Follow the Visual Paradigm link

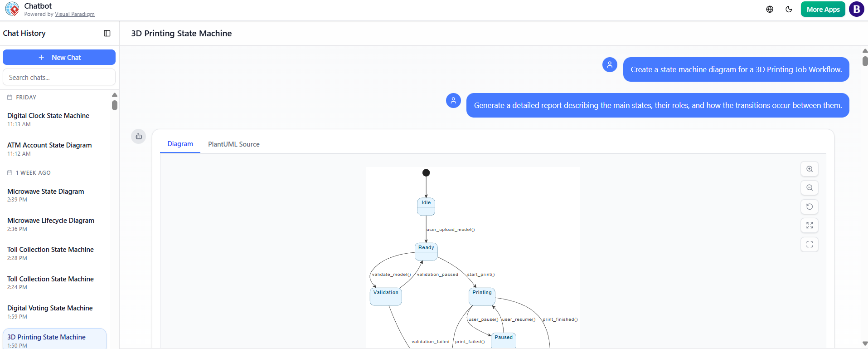click(x=74, y=14)
